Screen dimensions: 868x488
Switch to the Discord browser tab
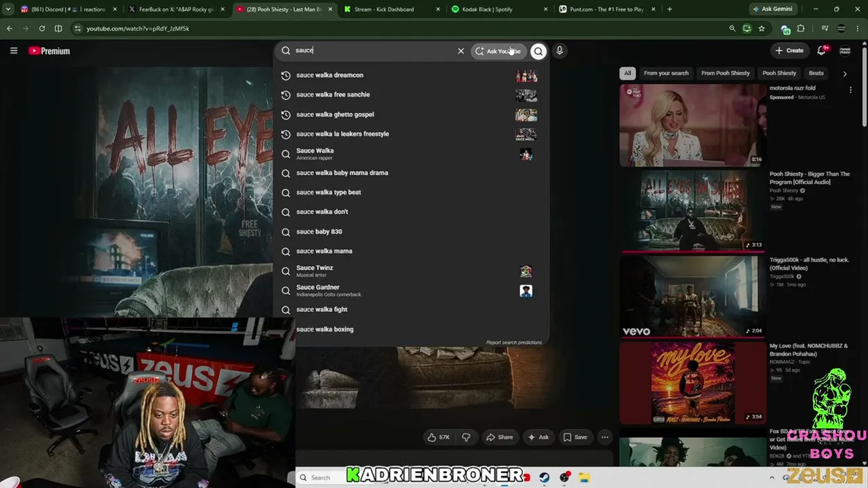point(68,9)
